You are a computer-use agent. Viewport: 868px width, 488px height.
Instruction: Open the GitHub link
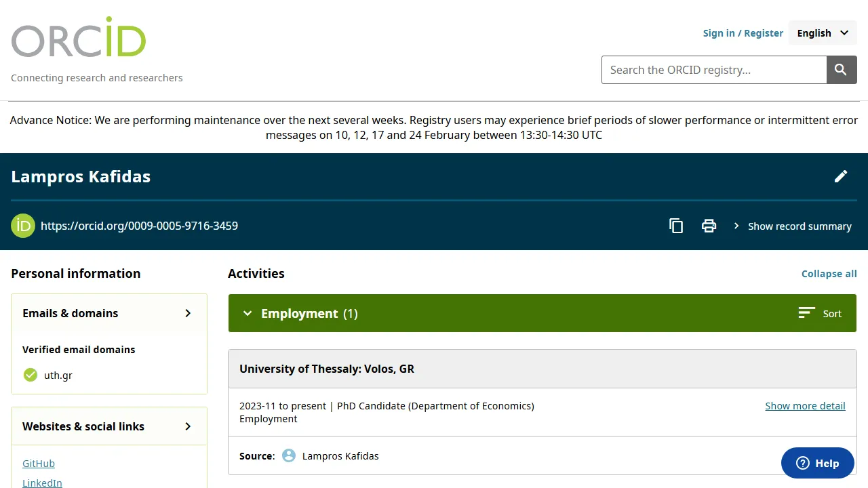tap(38, 463)
